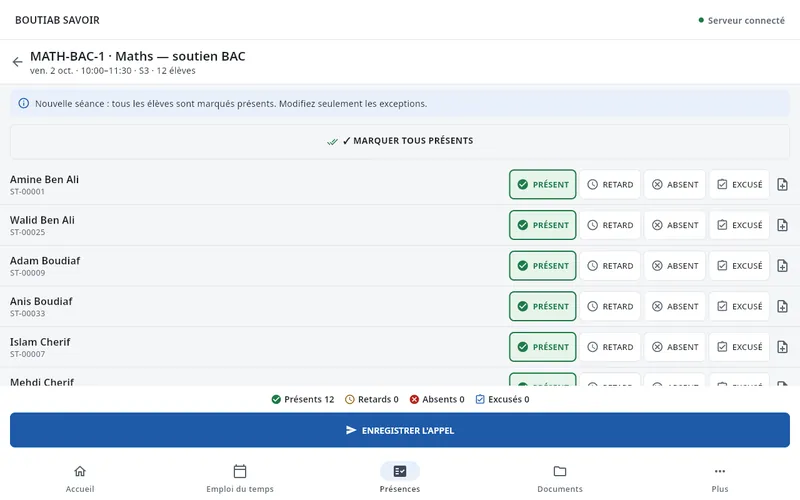
Task: Click the info icon in the banner
Action: pos(23,104)
